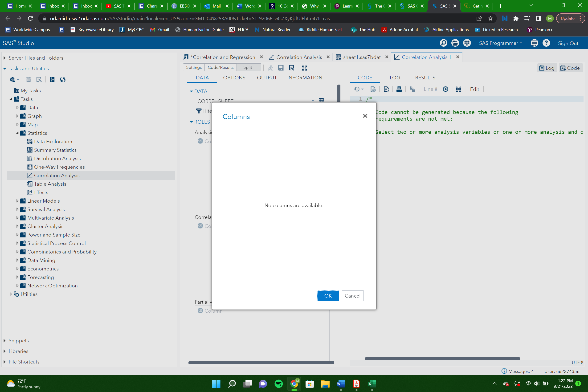
Task: Collapse the Statistics folder in task tree
Action: point(17,133)
